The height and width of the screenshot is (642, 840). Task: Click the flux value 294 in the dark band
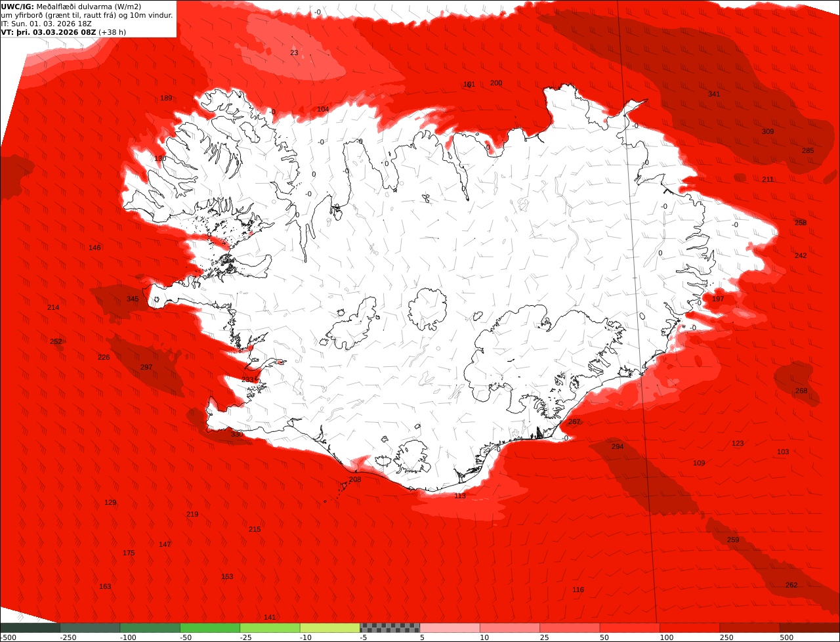618,446
